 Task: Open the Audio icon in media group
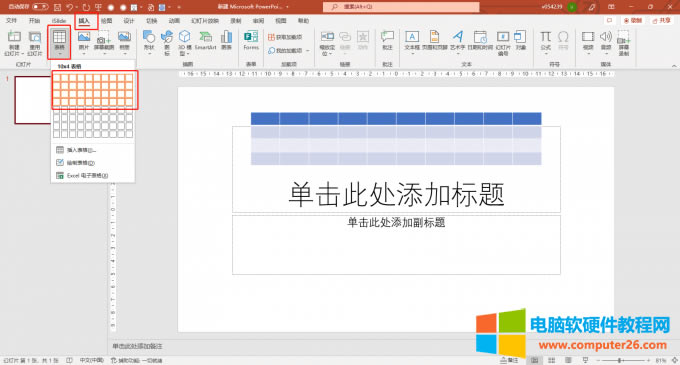(x=606, y=41)
